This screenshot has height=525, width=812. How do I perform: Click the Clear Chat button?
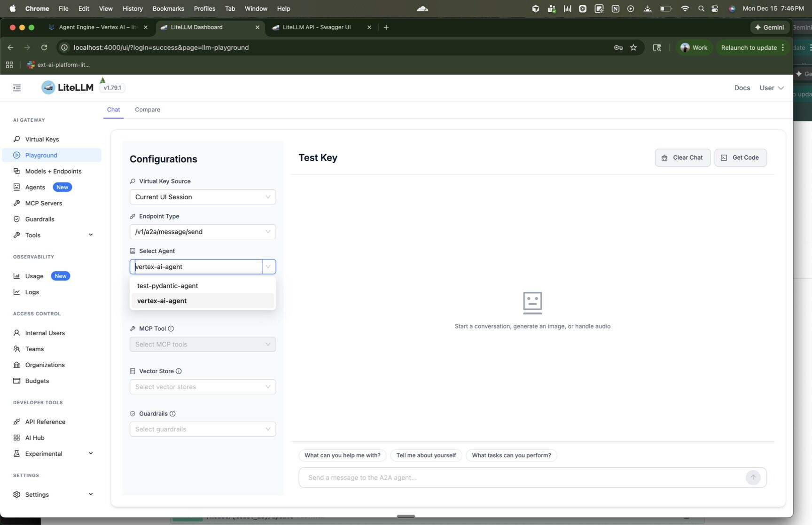(x=682, y=158)
